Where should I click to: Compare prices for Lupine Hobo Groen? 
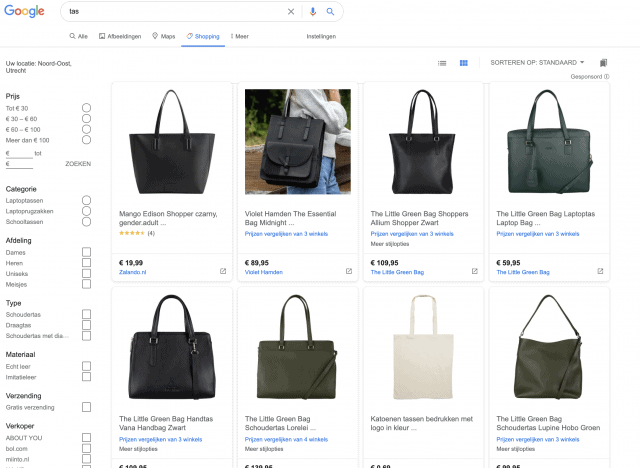538,439
